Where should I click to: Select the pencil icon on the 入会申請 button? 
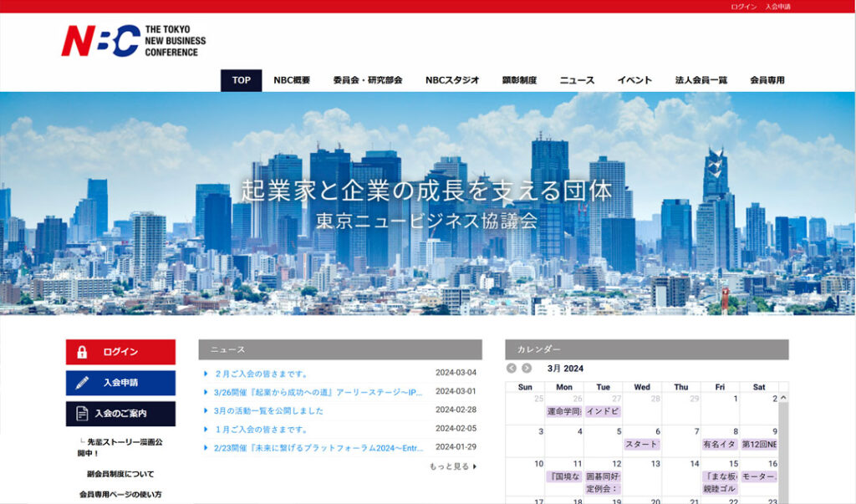point(82,381)
